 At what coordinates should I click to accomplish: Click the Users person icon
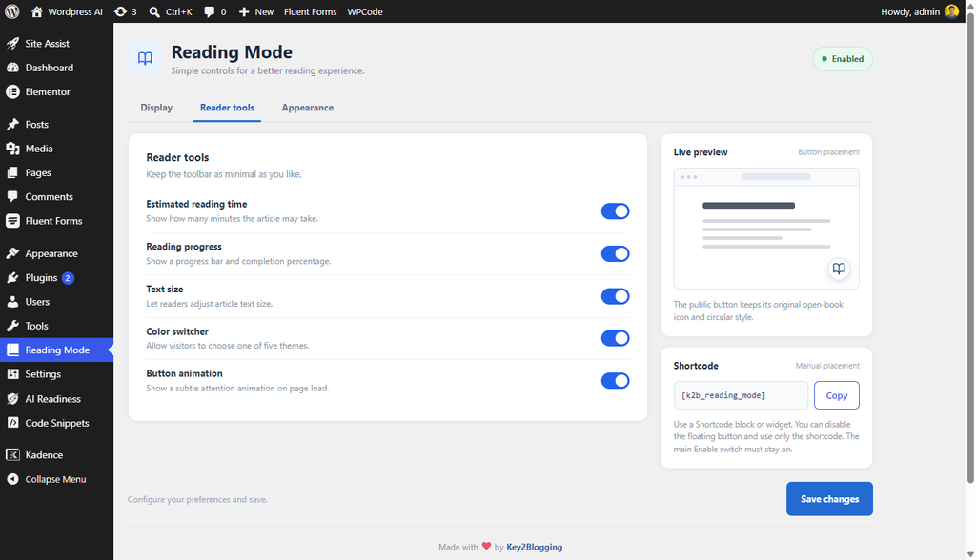click(12, 302)
